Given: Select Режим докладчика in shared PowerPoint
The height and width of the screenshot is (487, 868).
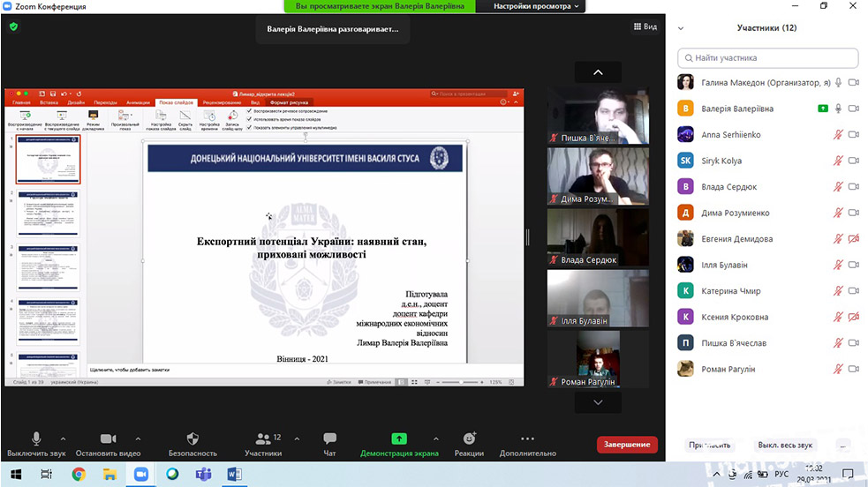Looking at the screenshot, I should pyautogui.click(x=93, y=119).
